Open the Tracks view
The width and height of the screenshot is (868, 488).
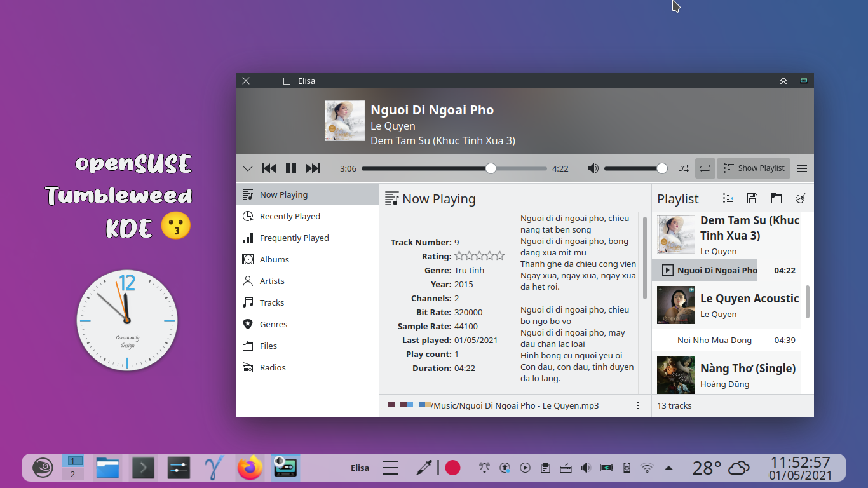307,302
